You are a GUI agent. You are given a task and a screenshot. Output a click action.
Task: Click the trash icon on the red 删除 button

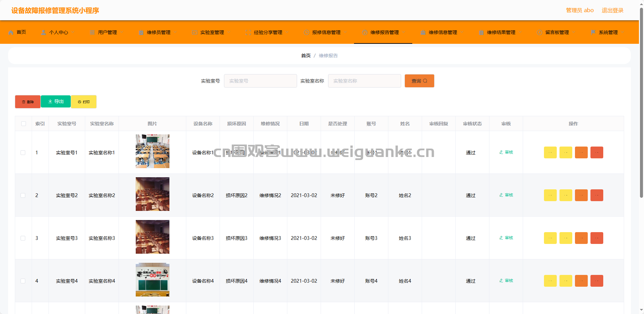click(24, 102)
